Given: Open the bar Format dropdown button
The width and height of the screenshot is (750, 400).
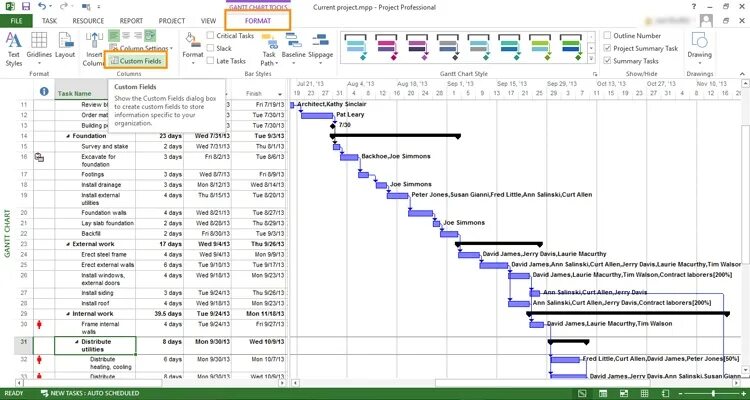Looking at the screenshot, I should 193,50.
